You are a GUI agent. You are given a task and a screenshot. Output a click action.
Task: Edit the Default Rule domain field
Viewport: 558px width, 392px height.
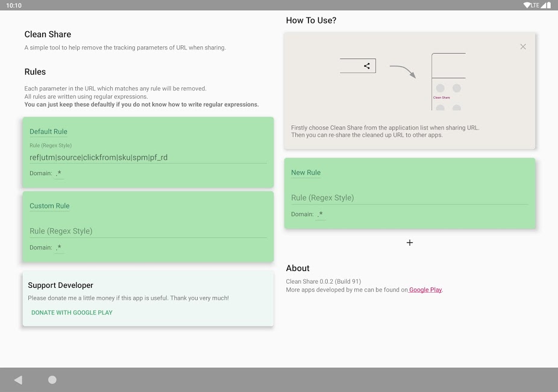pyautogui.click(x=59, y=173)
